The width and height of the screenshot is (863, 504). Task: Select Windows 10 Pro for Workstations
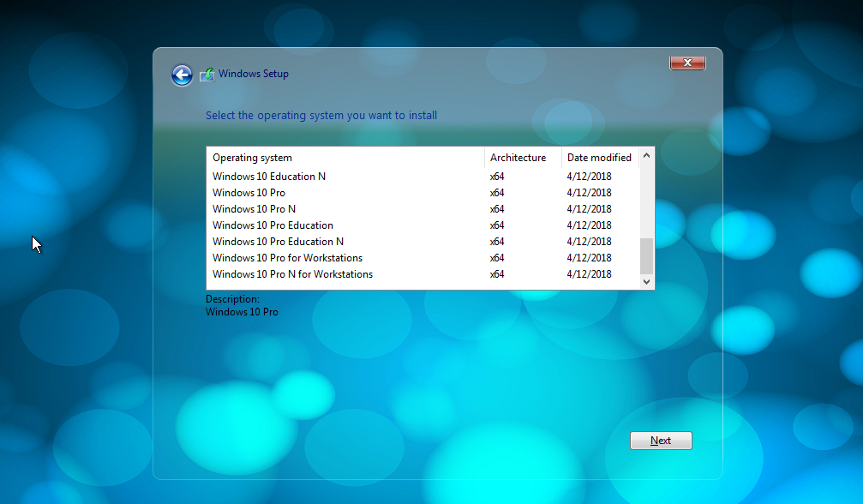287,258
